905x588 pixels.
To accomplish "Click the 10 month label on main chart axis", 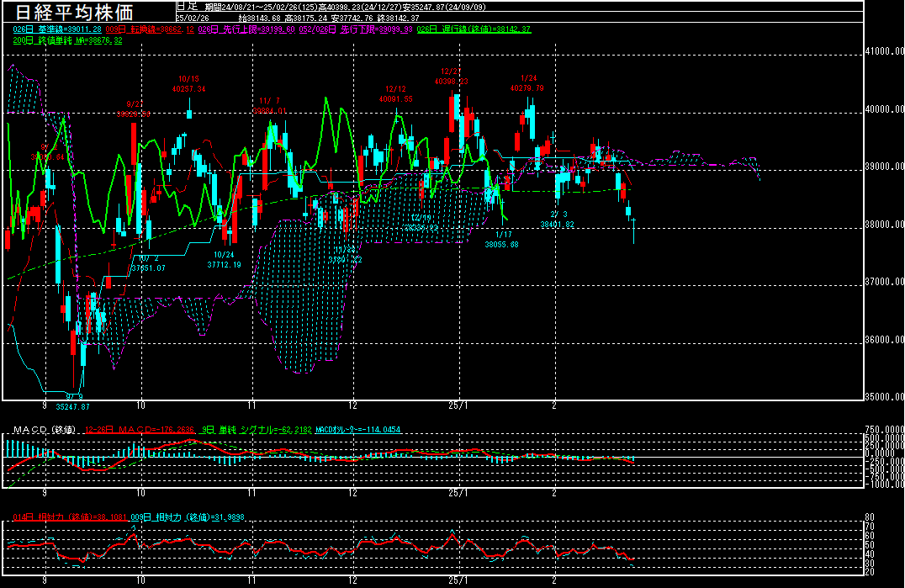I will click(140, 405).
